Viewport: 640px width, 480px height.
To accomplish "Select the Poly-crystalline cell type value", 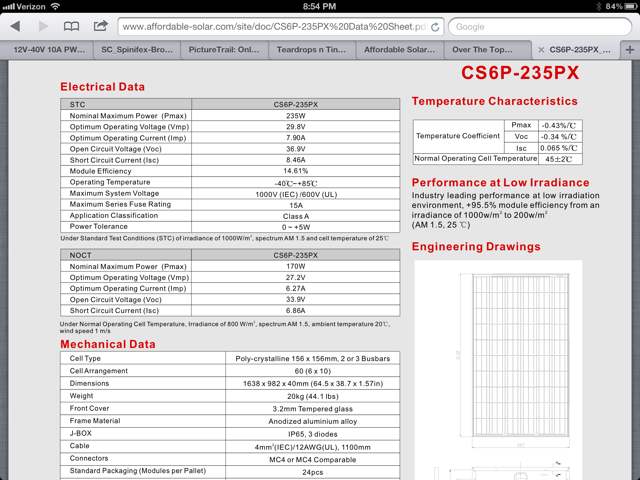I will click(313, 359).
